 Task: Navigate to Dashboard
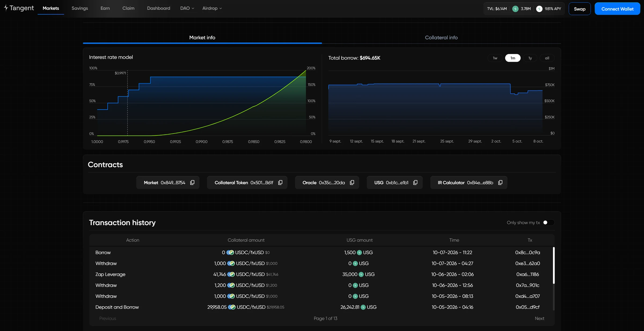[x=158, y=8]
